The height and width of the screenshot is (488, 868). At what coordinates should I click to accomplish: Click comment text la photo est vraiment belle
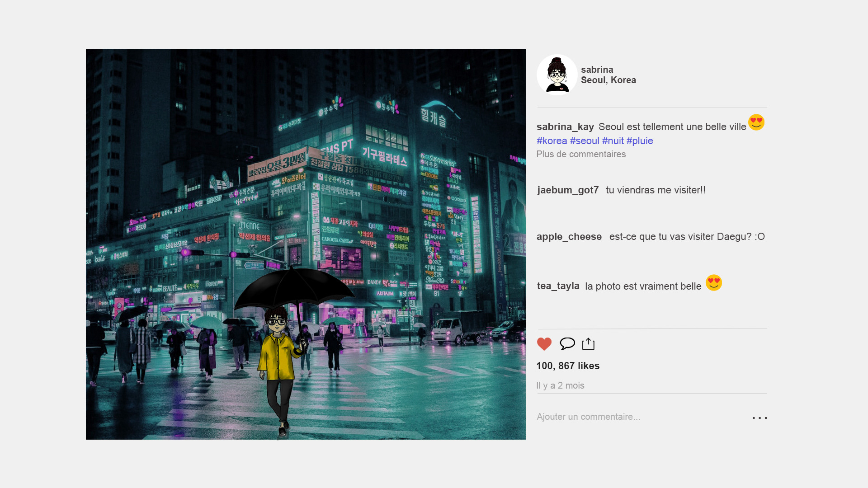click(x=643, y=286)
